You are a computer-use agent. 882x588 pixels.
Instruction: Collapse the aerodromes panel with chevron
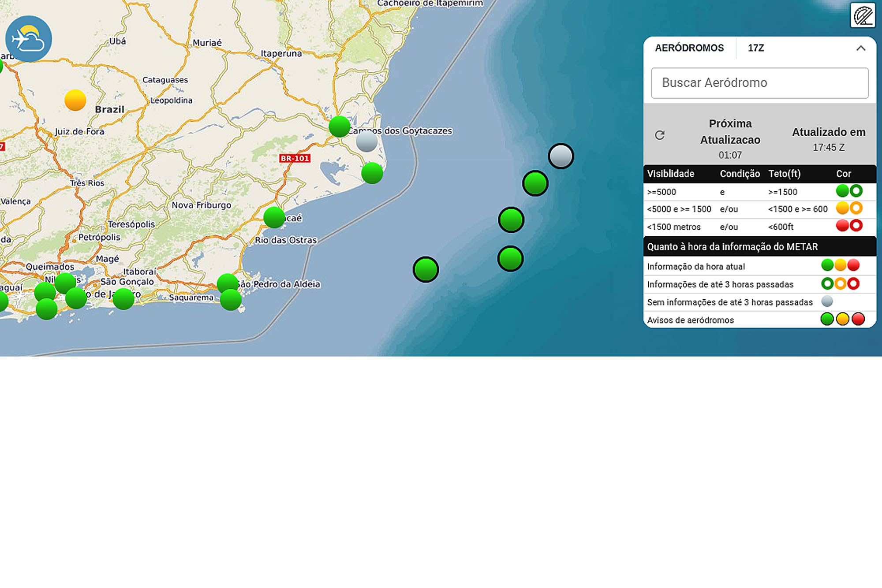pyautogui.click(x=860, y=48)
